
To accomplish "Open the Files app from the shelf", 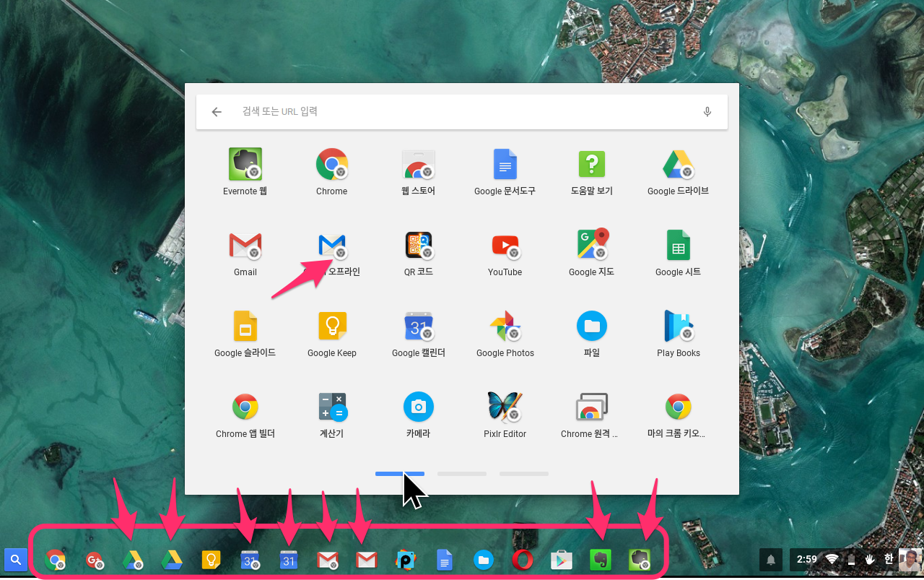I will (484, 560).
